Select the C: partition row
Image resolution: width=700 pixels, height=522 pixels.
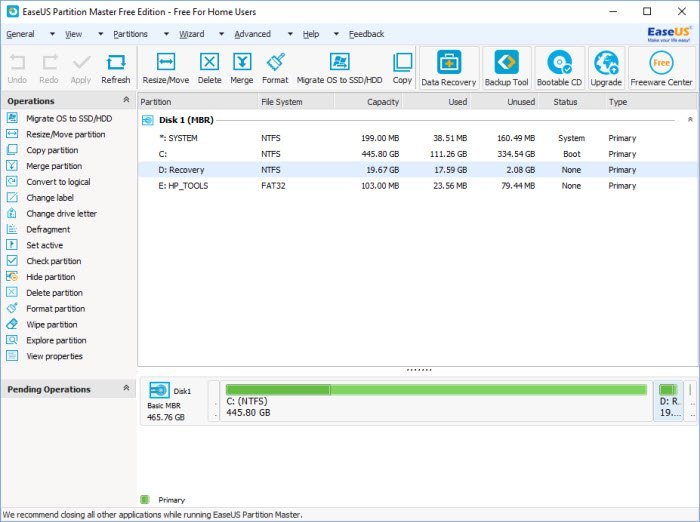click(417, 154)
